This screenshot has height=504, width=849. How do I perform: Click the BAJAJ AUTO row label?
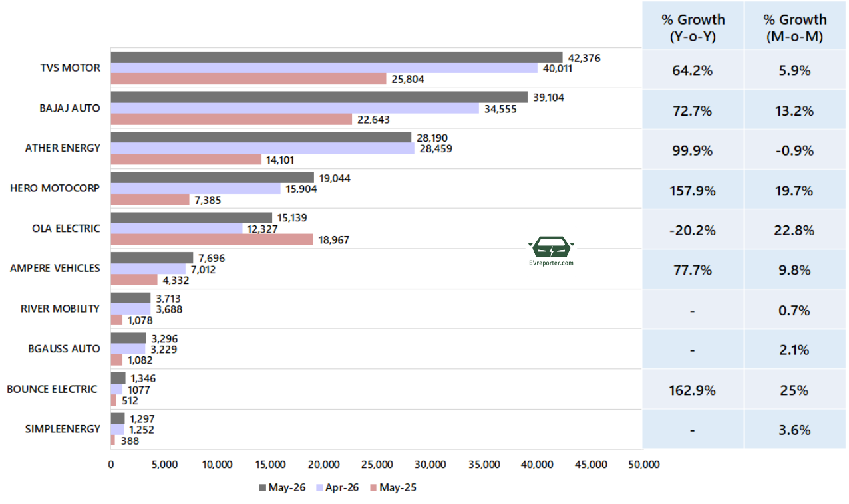click(70, 108)
